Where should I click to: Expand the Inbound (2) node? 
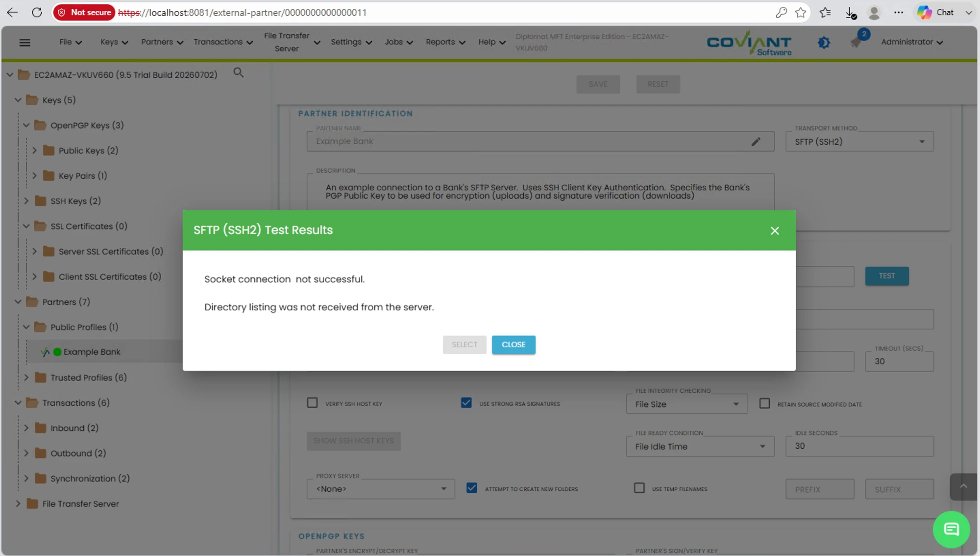(26, 428)
